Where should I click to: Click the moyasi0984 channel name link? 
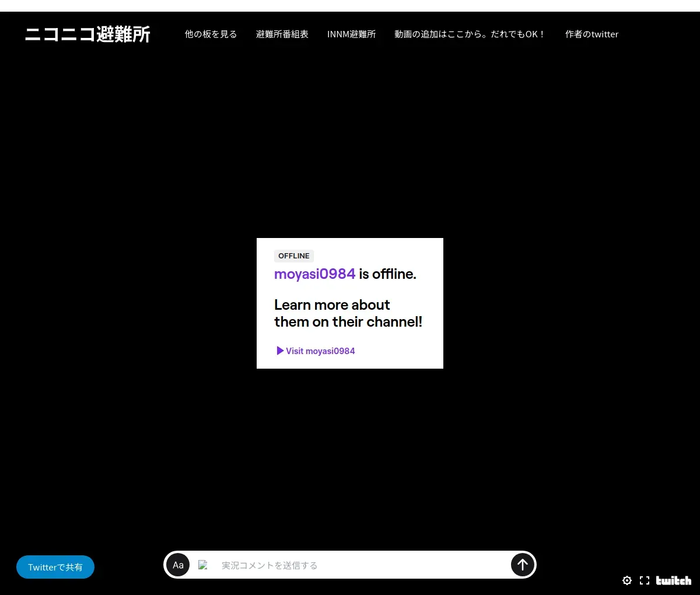(315, 274)
